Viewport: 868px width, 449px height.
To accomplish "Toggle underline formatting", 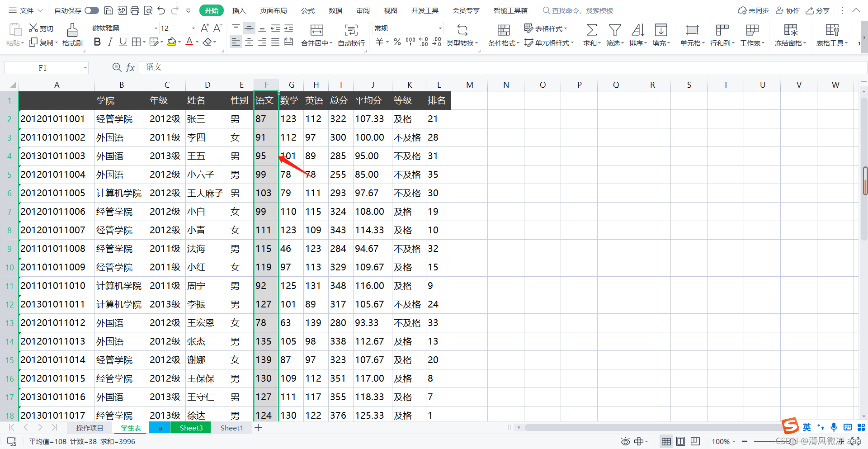I will click(x=123, y=42).
